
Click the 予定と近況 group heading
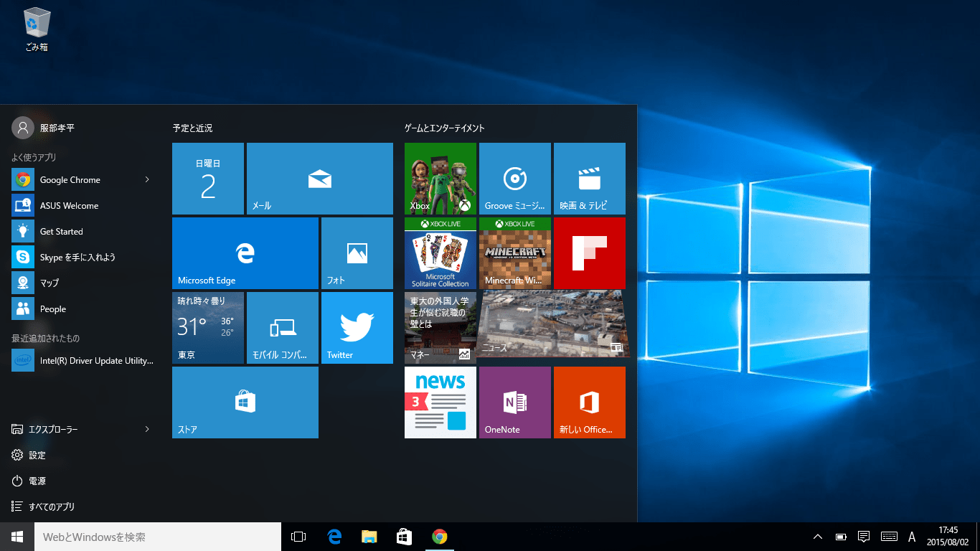coord(192,128)
